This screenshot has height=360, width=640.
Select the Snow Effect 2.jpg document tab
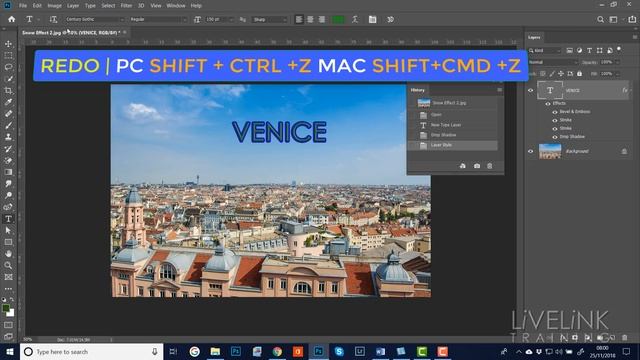pyautogui.click(x=70, y=32)
